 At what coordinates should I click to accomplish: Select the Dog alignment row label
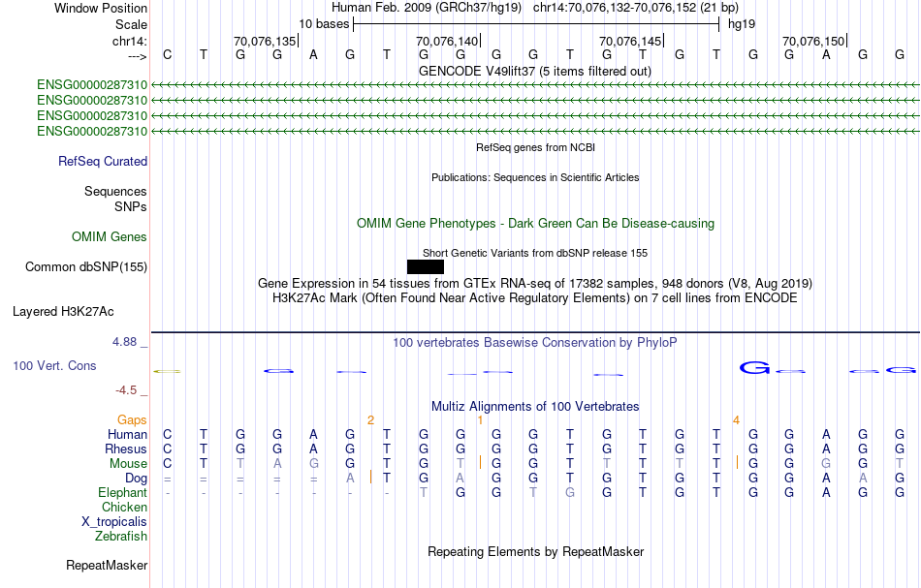(x=136, y=479)
